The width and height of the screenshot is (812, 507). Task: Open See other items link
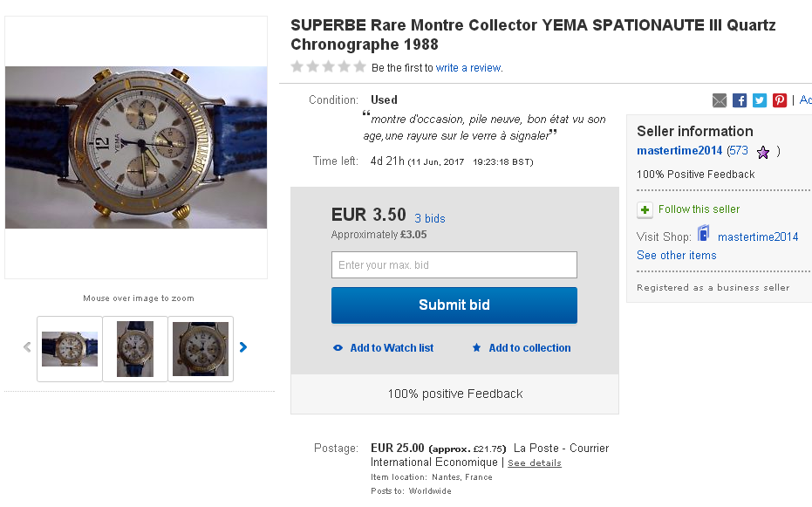point(677,256)
